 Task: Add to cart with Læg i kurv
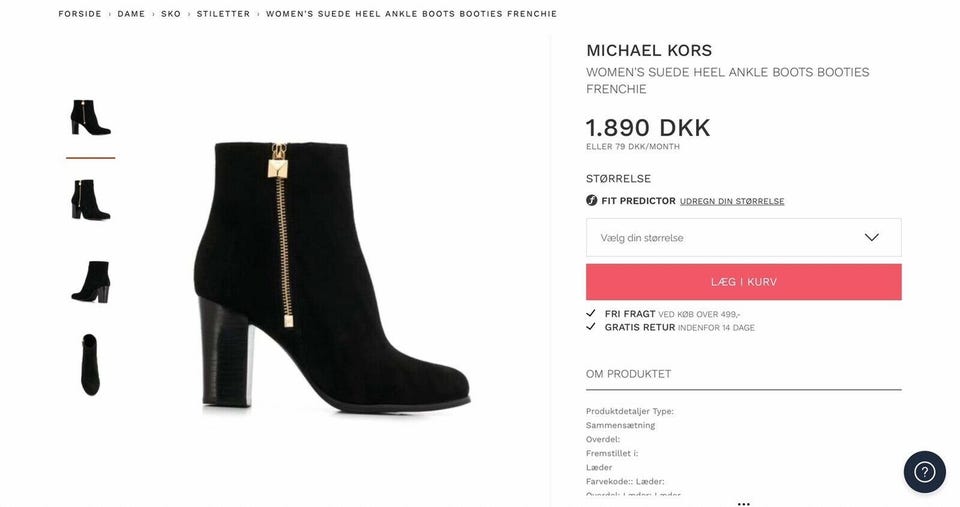click(743, 282)
